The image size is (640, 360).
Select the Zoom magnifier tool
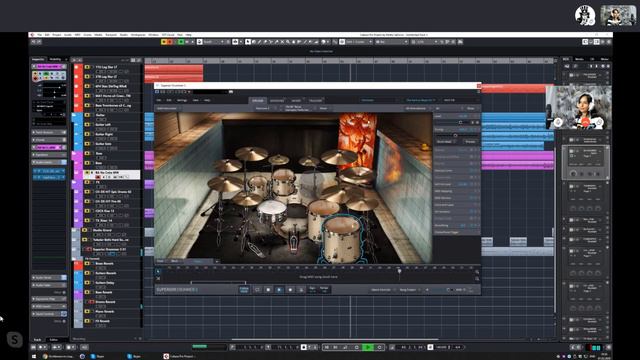[x=288, y=42]
